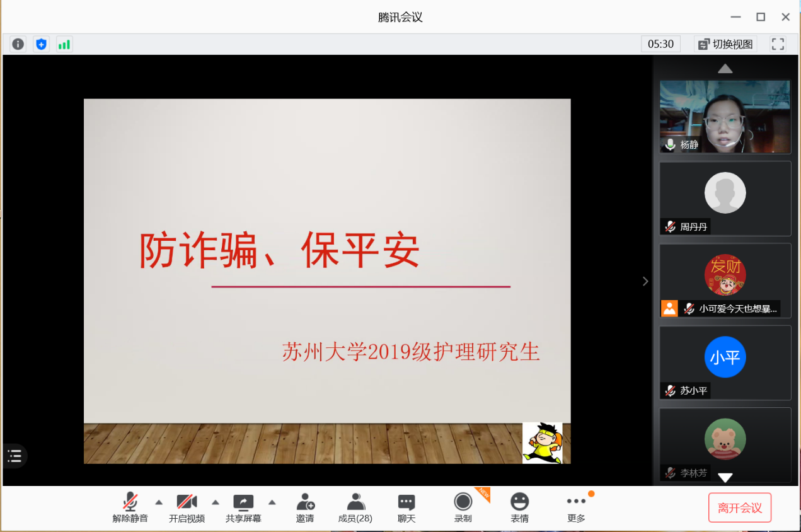Open the list icon at lower left
The height and width of the screenshot is (532, 801).
(x=14, y=456)
